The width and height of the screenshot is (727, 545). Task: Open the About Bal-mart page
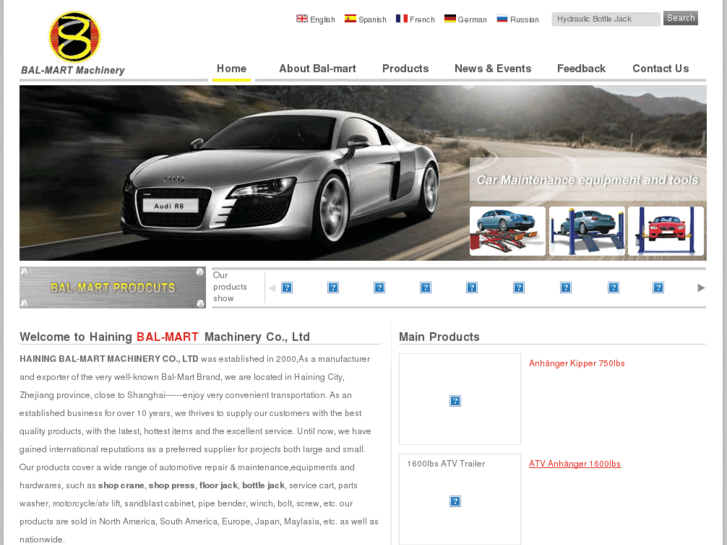pos(317,69)
